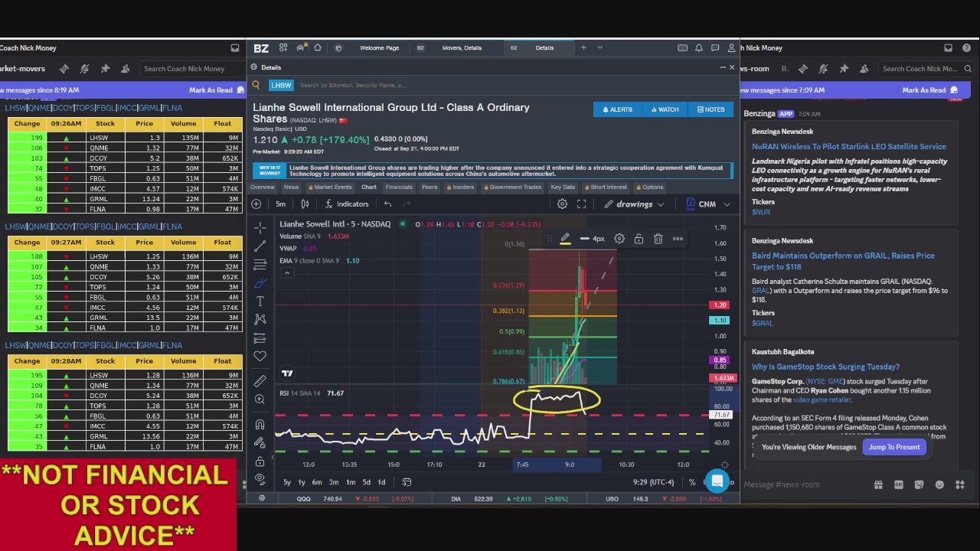Open the News tab for LHSW

tap(291, 187)
